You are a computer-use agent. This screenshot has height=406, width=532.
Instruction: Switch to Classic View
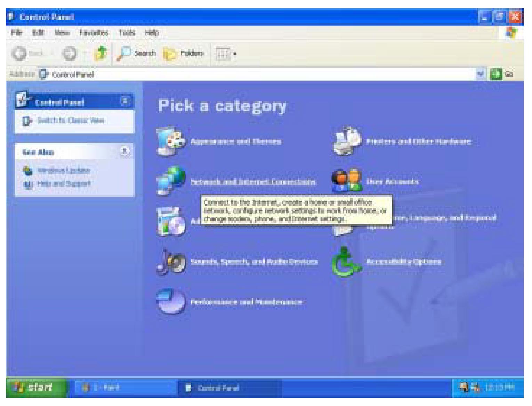71,121
